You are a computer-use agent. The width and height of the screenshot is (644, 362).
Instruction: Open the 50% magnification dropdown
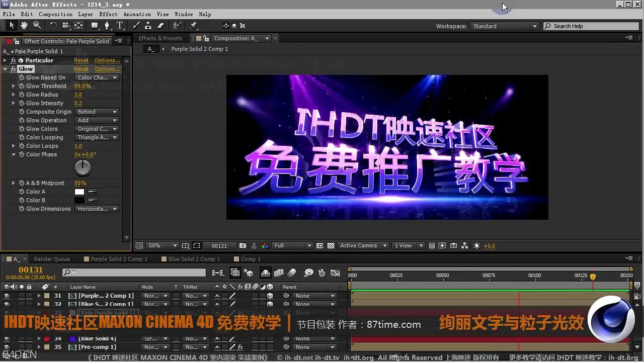point(162,246)
